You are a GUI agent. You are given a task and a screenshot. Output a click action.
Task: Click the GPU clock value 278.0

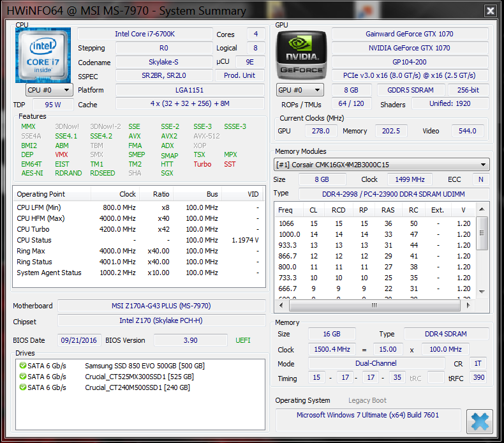pos(321,131)
